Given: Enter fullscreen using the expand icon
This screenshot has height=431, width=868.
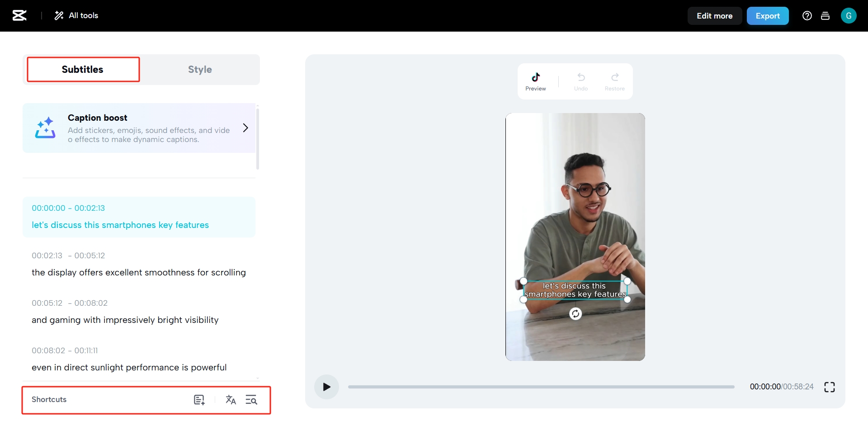Looking at the screenshot, I should 830,387.
